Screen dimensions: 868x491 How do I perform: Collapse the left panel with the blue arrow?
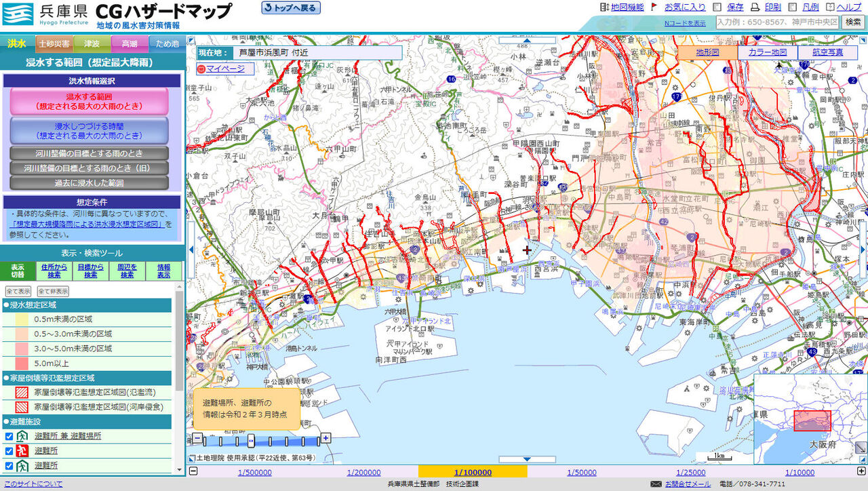click(x=191, y=250)
